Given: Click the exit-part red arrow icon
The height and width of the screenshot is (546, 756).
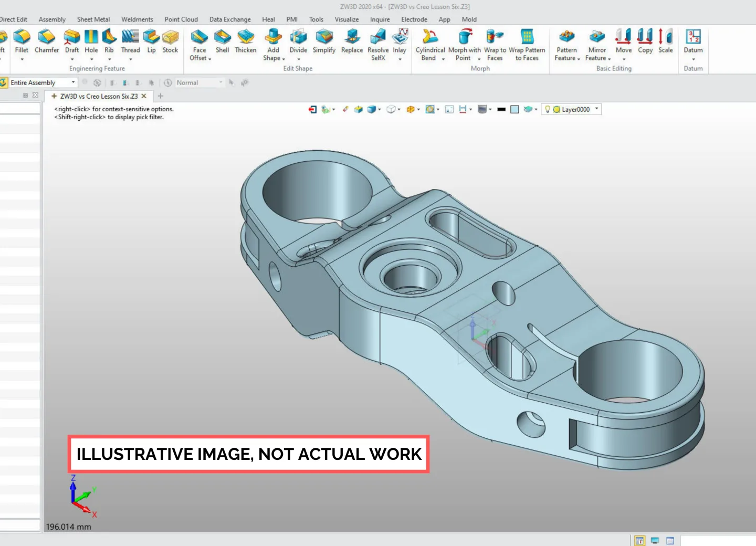Looking at the screenshot, I should [x=312, y=109].
